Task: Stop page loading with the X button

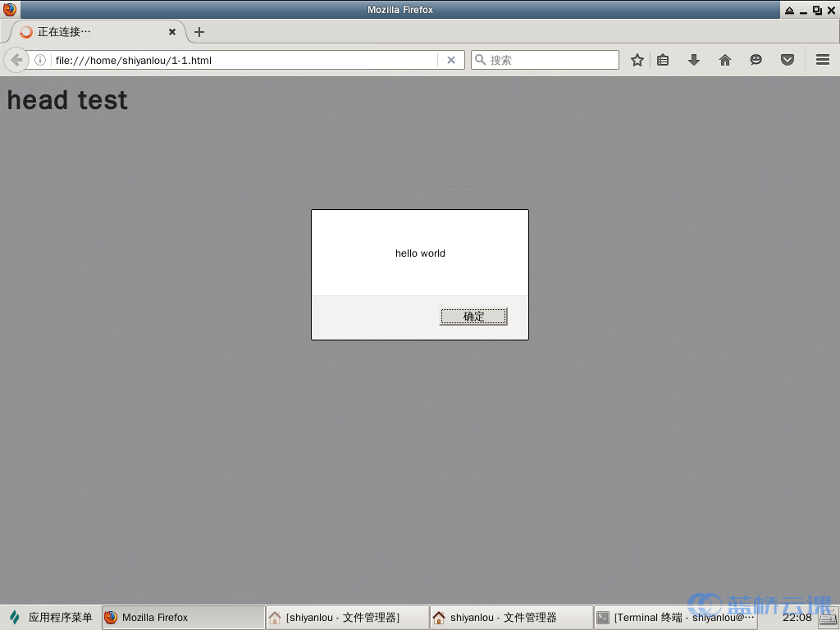Action: (451, 60)
